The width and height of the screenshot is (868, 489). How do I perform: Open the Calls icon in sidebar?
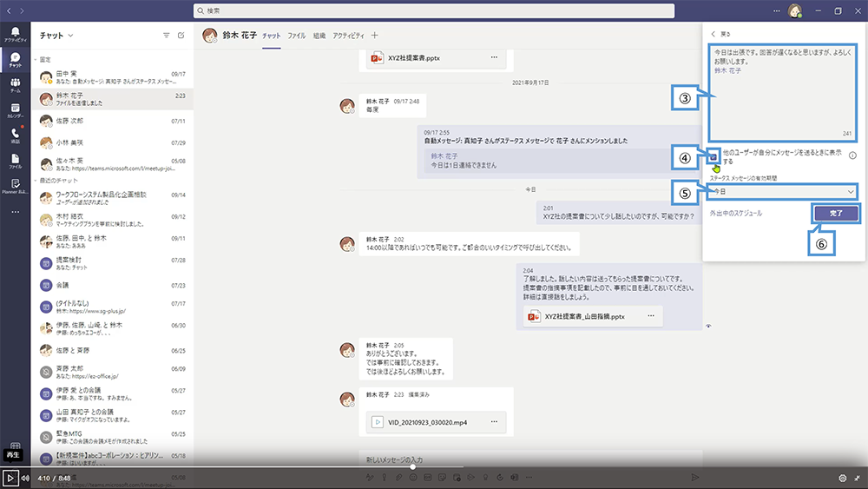(15, 135)
